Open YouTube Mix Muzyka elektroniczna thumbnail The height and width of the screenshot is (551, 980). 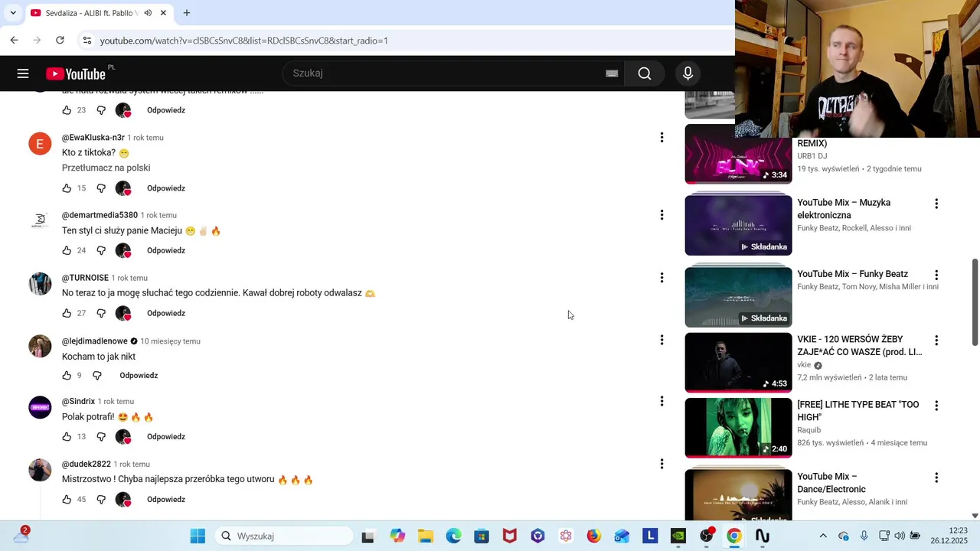(738, 225)
